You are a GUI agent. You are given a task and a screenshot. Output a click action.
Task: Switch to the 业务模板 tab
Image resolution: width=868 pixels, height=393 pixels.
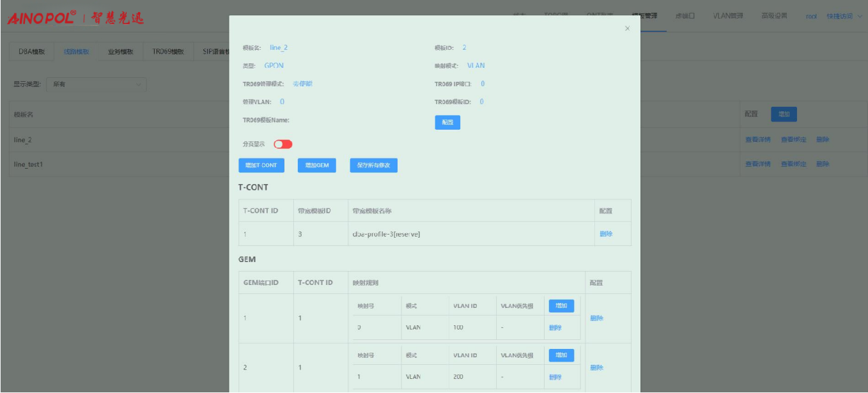click(x=120, y=52)
